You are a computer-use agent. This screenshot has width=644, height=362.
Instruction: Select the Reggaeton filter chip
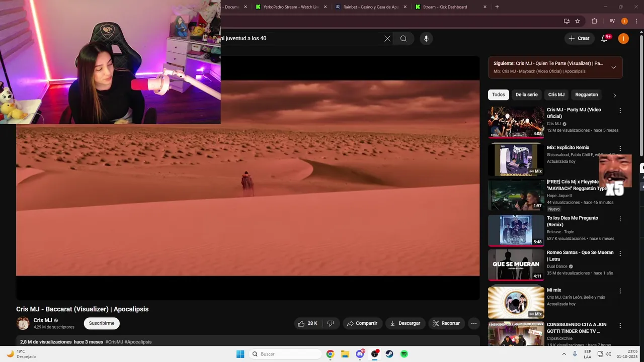(x=587, y=95)
